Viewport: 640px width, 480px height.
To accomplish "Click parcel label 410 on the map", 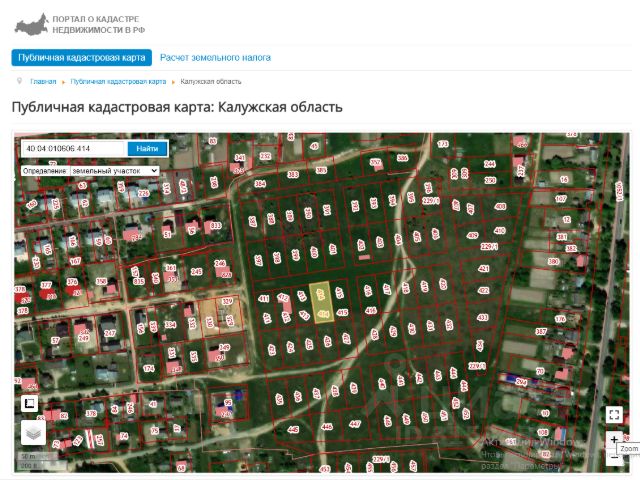I will [500, 231].
